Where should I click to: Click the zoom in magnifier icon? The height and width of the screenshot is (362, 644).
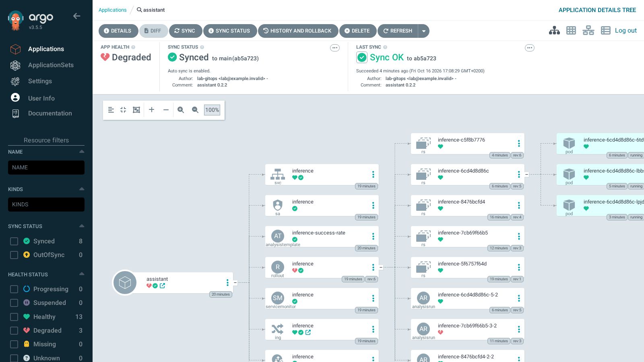tap(181, 110)
